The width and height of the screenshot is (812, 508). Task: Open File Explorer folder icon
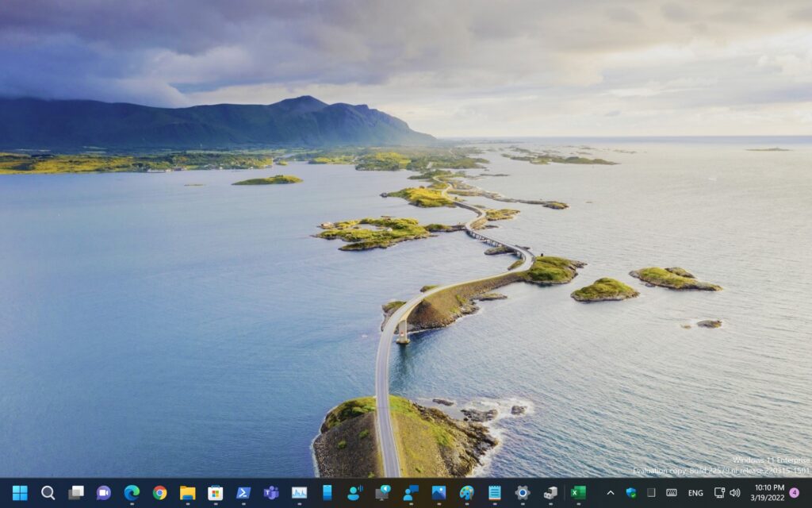point(187,493)
